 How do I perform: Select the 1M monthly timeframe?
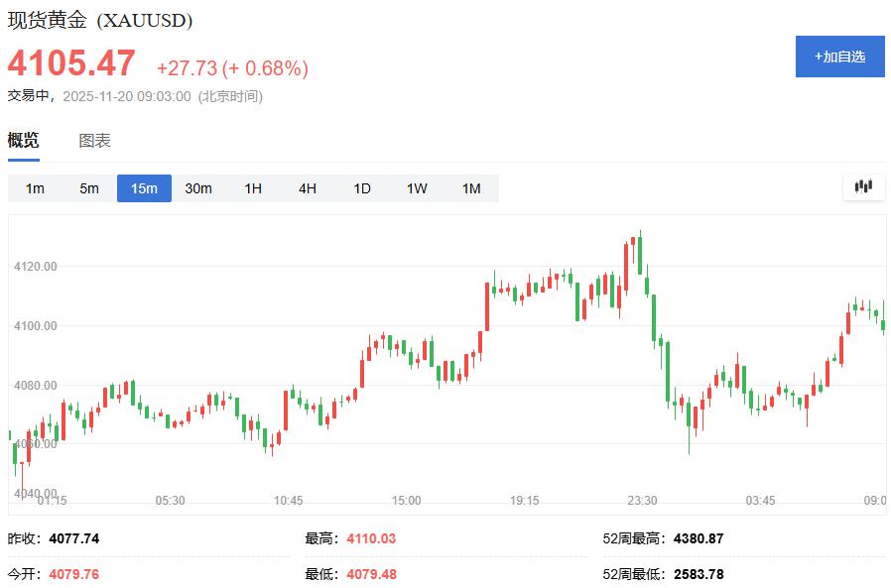point(470,188)
